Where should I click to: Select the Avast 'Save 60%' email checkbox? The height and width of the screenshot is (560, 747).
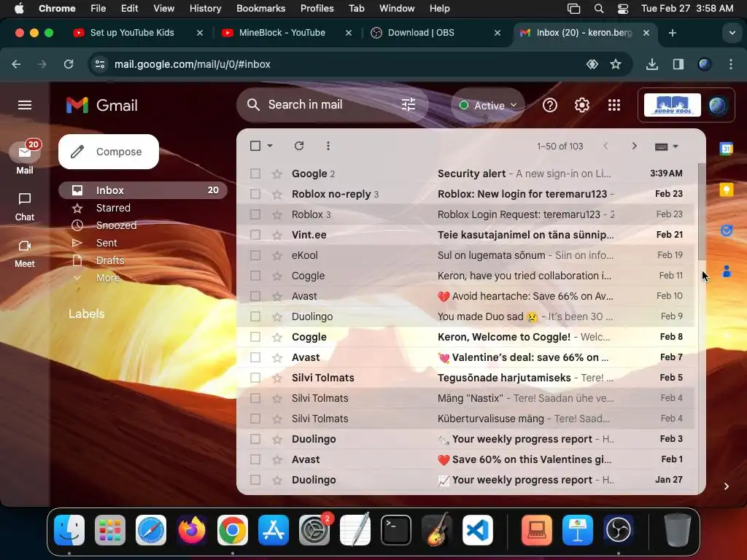(x=255, y=459)
